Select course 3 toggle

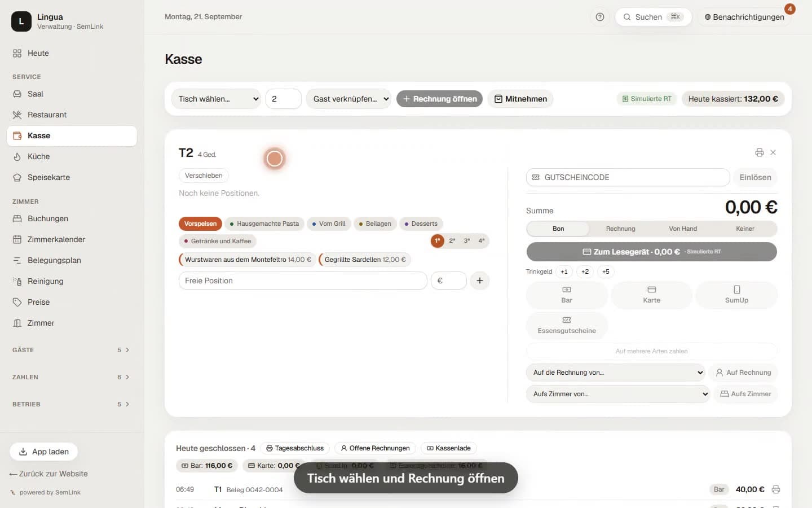click(x=467, y=241)
